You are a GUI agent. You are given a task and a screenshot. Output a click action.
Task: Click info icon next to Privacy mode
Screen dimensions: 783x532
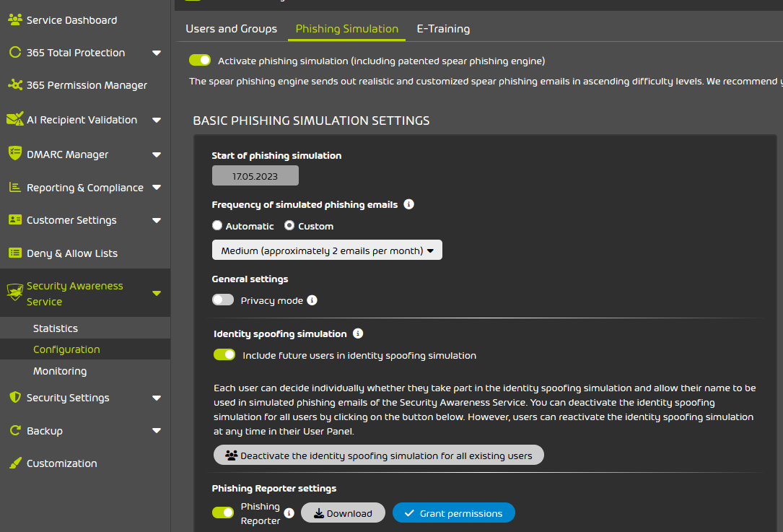pyautogui.click(x=312, y=300)
